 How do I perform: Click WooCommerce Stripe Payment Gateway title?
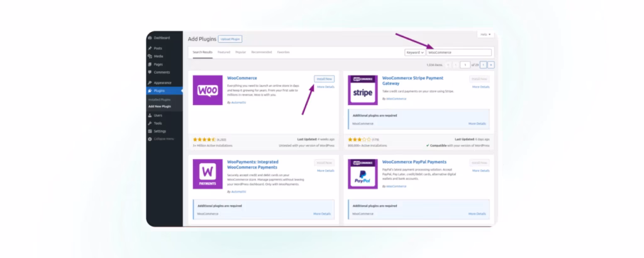(x=413, y=80)
